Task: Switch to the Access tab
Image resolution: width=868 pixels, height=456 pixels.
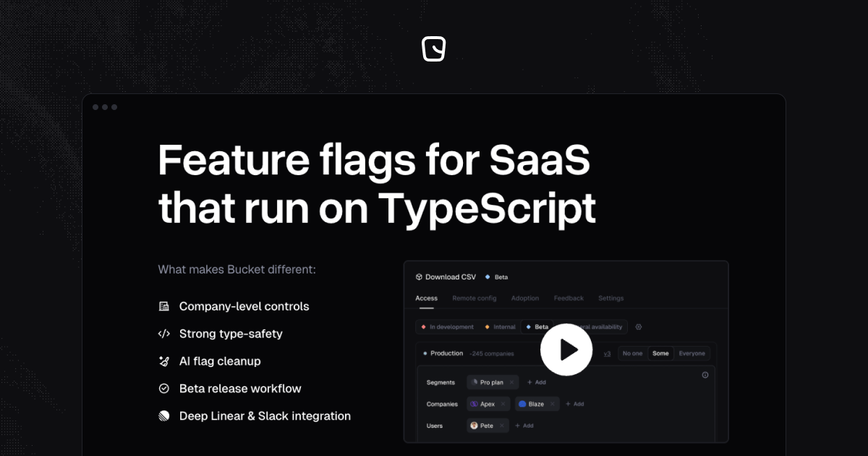Action: [x=426, y=298]
